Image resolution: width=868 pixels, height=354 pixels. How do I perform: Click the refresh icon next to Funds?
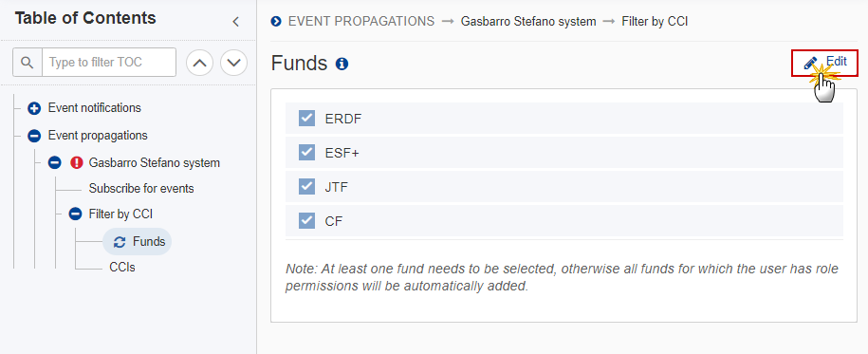point(119,242)
